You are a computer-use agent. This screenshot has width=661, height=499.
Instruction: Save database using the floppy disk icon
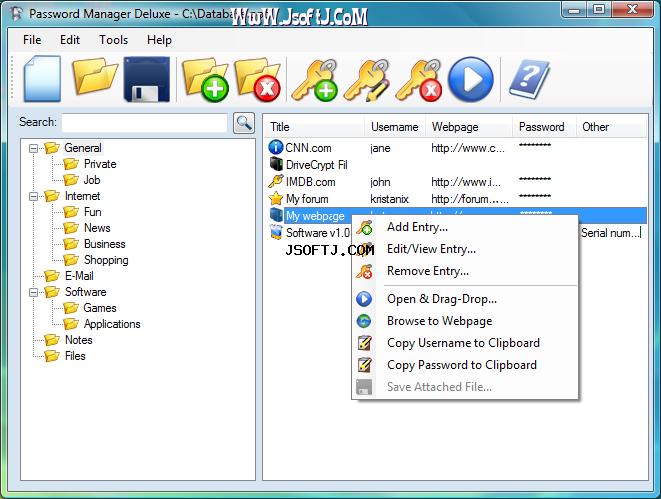tap(147, 80)
